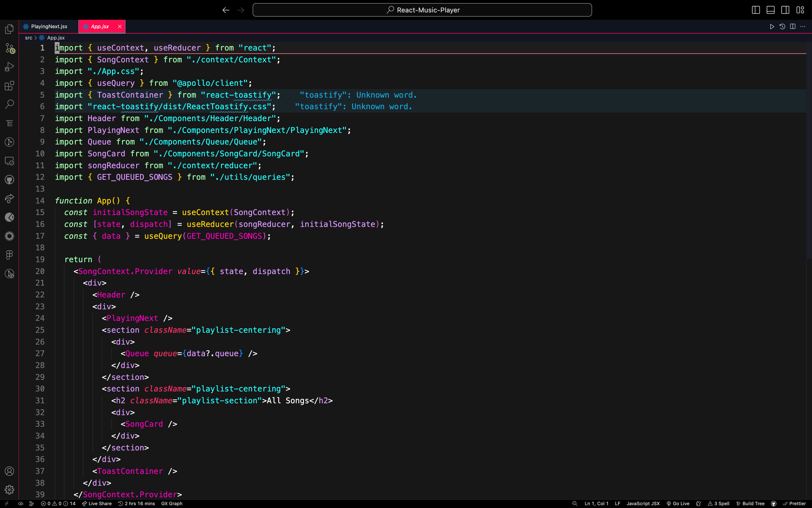This screenshot has width=812, height=508.
Task: Click the ToastContainer tag on line 37
Action: point(130,471)
